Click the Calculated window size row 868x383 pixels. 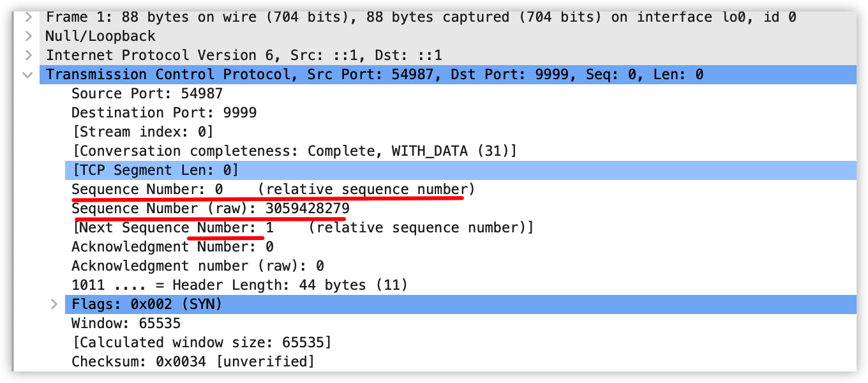pos(202,343)
